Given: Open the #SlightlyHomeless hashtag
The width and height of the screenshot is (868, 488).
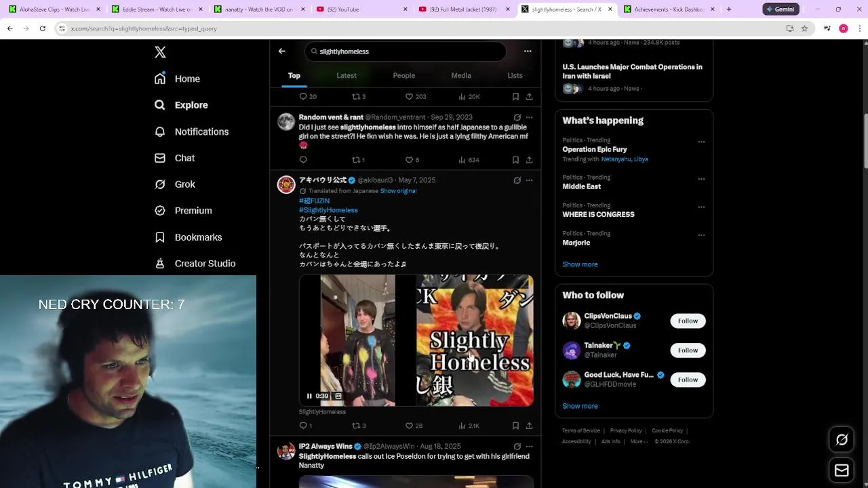Looking at the screenshot, I should point(328,210).
